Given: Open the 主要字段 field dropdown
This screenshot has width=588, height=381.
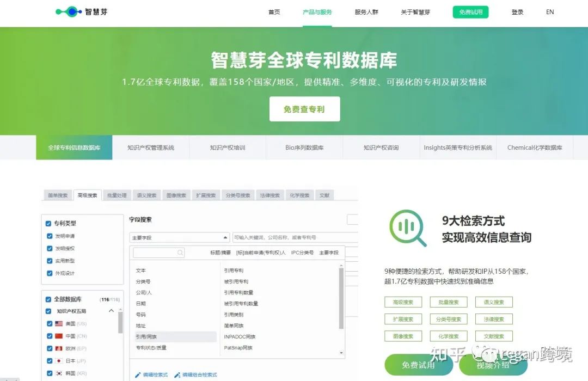Looking at the screenshot, I should pos(179,237).
